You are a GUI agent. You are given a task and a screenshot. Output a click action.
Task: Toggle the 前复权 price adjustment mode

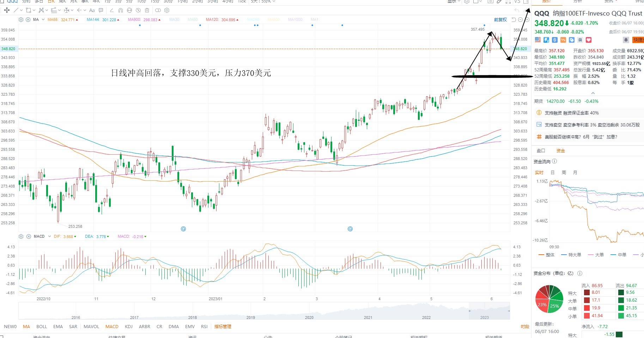tap(500, 20)
